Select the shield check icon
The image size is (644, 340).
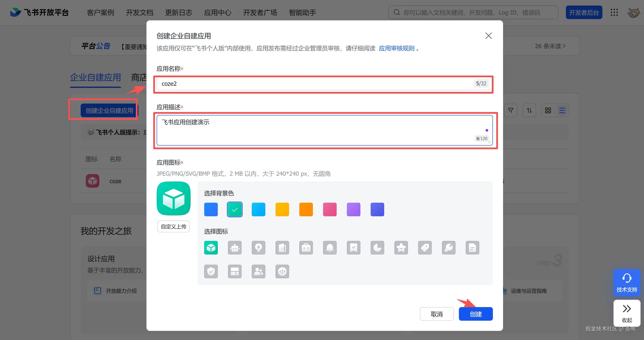tap(211, 271)
